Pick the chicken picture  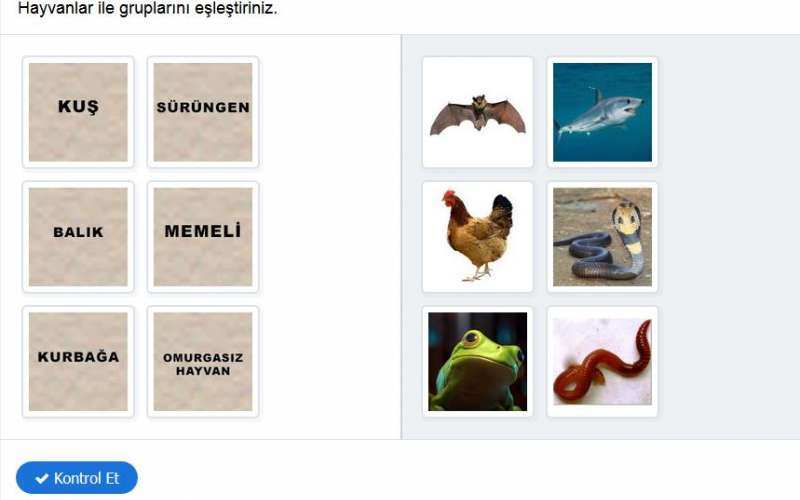(478, 237)
